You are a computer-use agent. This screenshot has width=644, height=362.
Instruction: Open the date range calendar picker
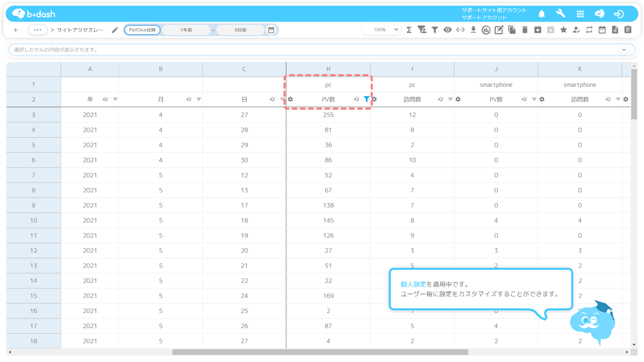coord(271,30)
